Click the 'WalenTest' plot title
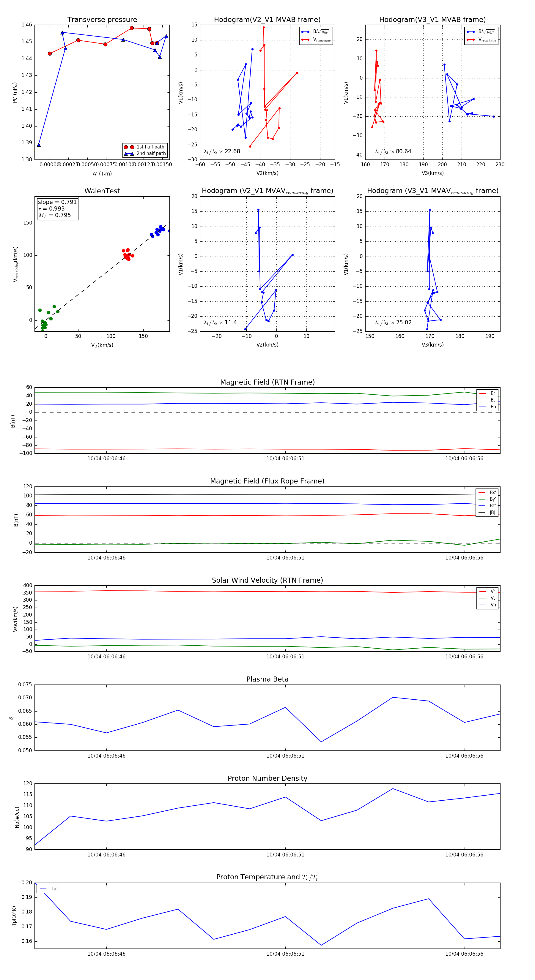535x980 pixels. click(102, 191)
